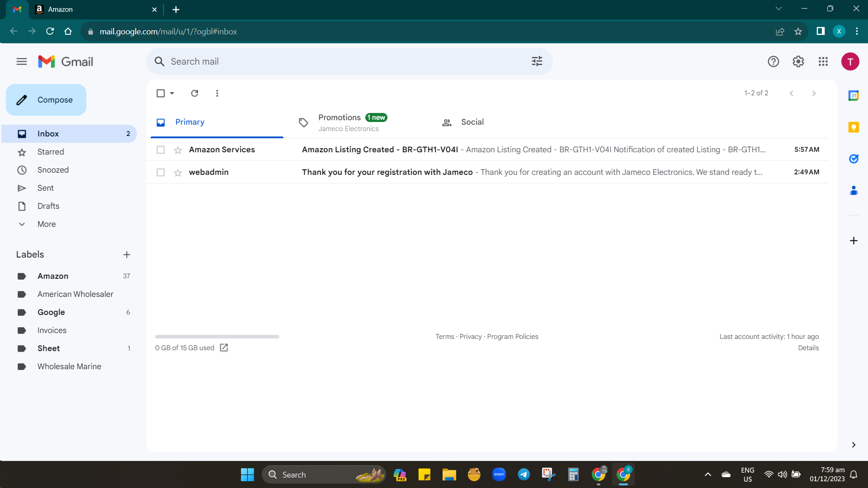This screenshot has width=868, height=488.
Task: Compose a new email
Action: (x=46, y=100)
